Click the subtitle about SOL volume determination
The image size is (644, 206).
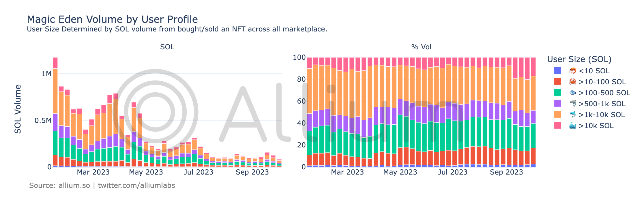click(x=177, y=29)
